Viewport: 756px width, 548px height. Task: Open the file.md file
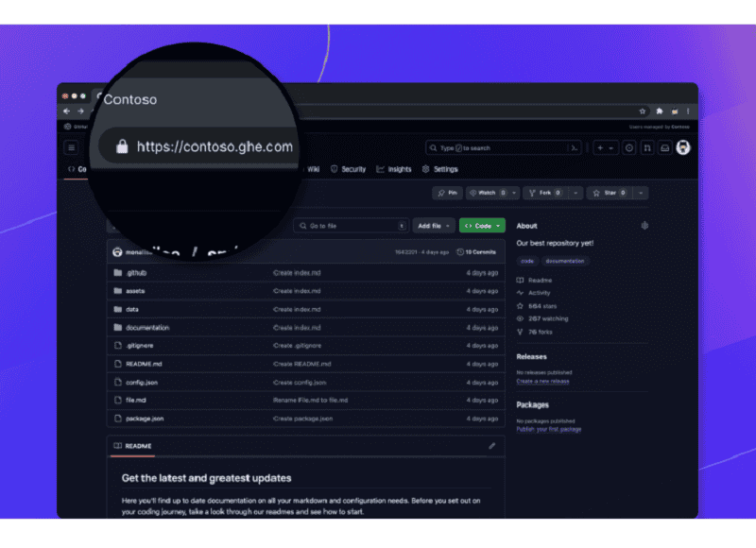pos(136,400)
